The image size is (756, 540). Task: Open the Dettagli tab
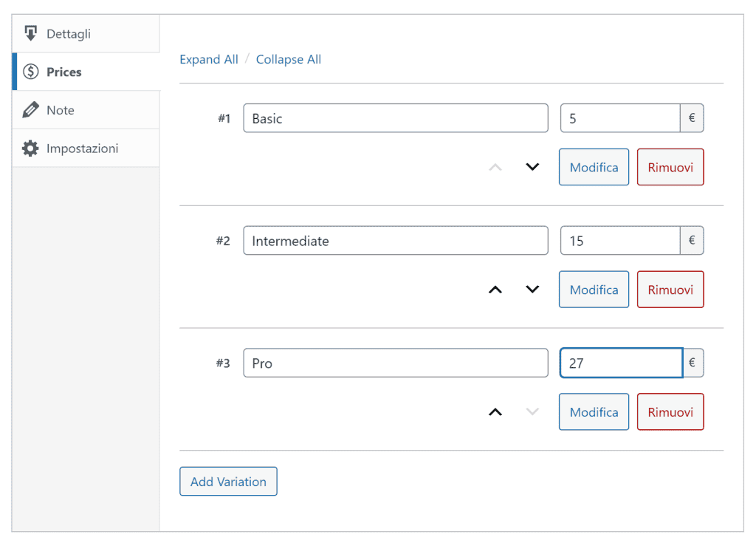(69, 34)
